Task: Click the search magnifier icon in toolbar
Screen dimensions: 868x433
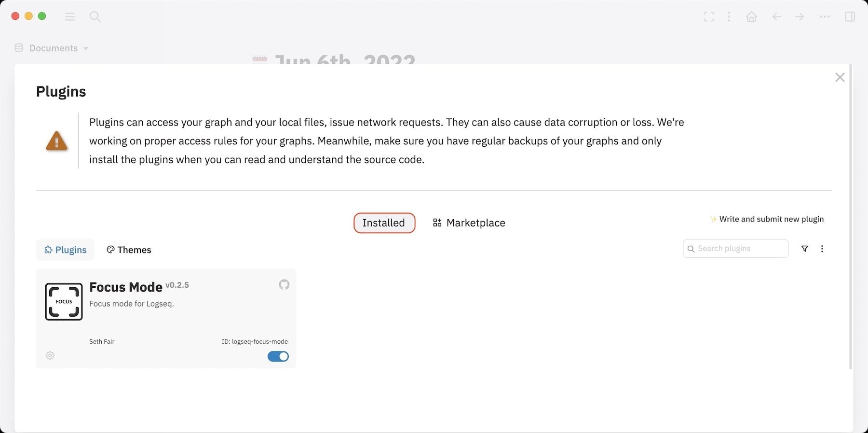Action: [95, 17]
